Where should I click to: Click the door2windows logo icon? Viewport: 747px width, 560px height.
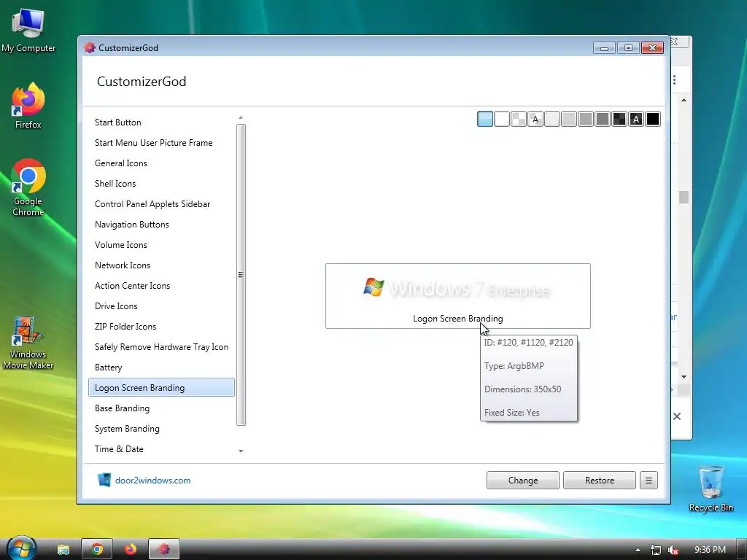[104, 480]
